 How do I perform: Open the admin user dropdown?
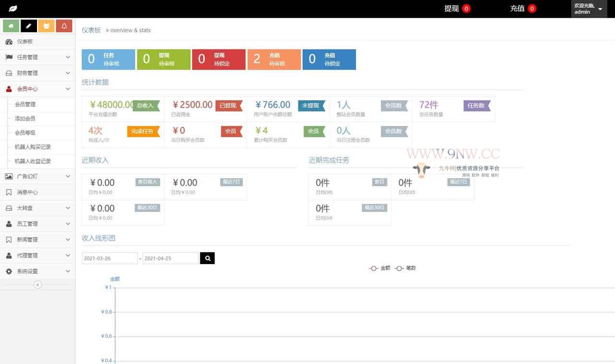(589, 9)
